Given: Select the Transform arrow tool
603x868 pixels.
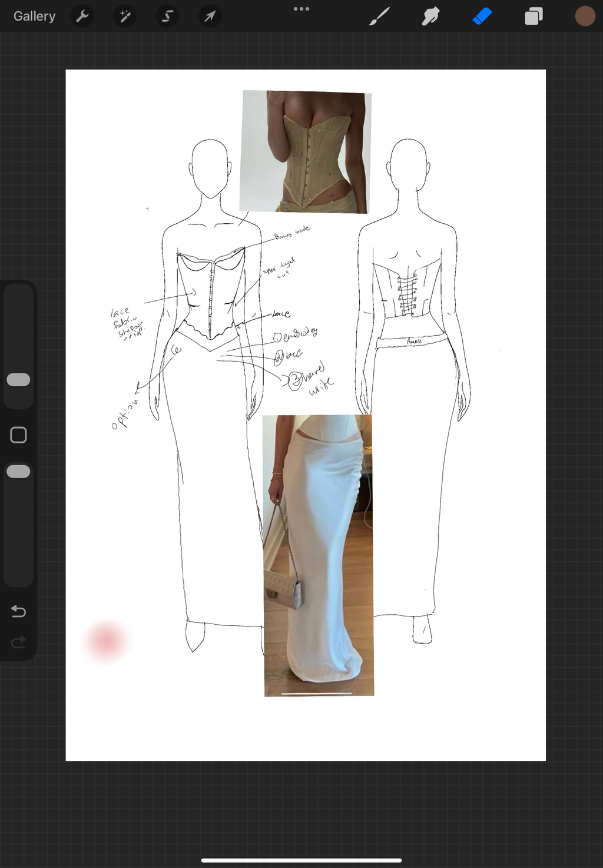Looking at the screenshot, I should 209,16.
